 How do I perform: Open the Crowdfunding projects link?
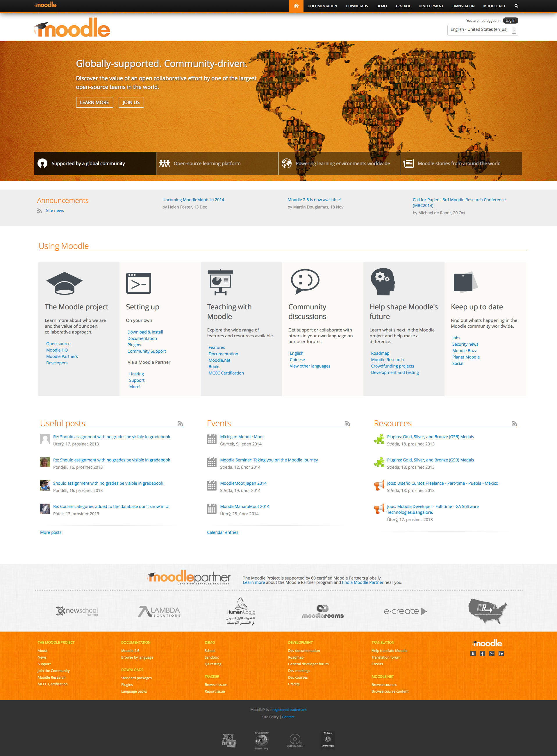pos(392,366)
